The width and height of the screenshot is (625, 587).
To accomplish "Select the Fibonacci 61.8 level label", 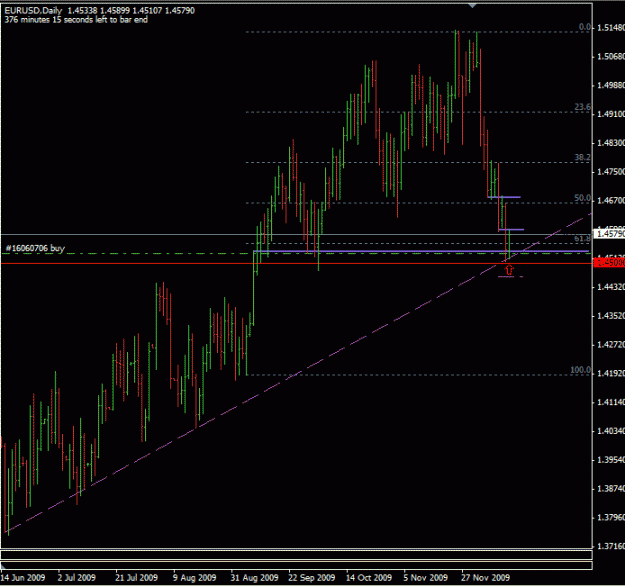I will [582, 238].
